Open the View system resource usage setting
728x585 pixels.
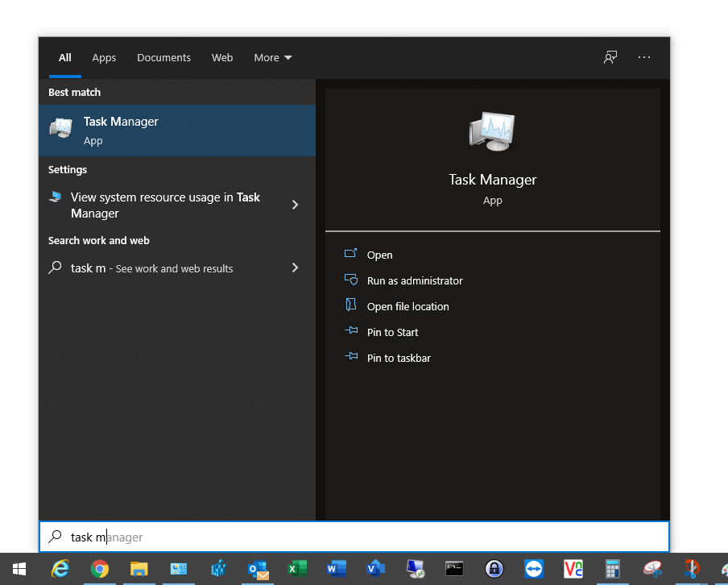click(x=177, y=205)
